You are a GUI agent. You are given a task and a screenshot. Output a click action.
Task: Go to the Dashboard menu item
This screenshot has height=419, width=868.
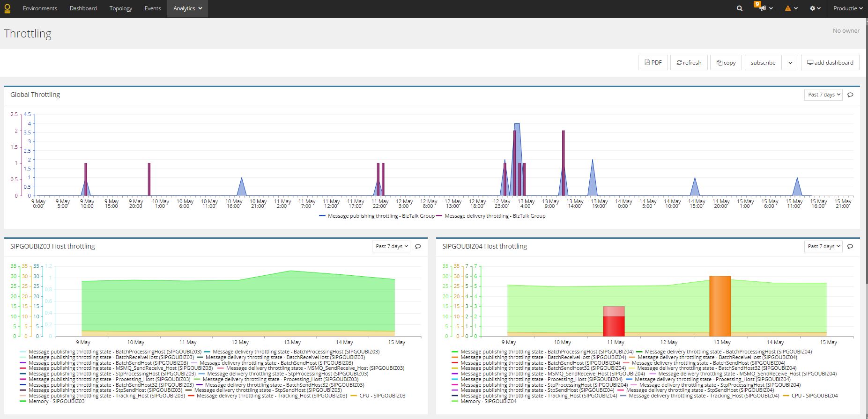tap(83, 8)
